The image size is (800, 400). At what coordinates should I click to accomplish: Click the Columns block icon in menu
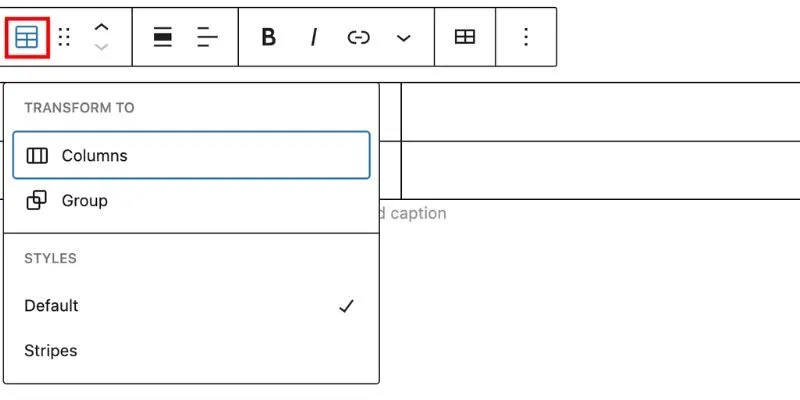[37, 155]
